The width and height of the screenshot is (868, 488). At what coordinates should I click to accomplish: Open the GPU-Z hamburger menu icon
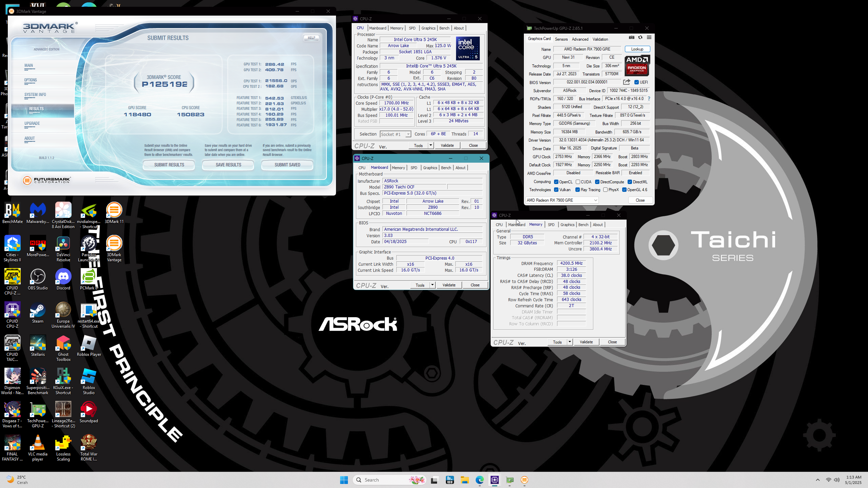[649, 38]
